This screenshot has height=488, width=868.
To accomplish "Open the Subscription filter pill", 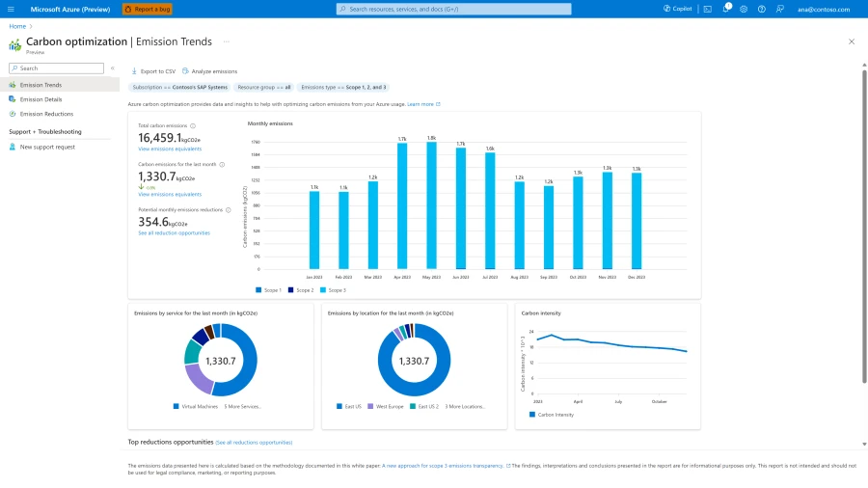I will click(180, 87).
